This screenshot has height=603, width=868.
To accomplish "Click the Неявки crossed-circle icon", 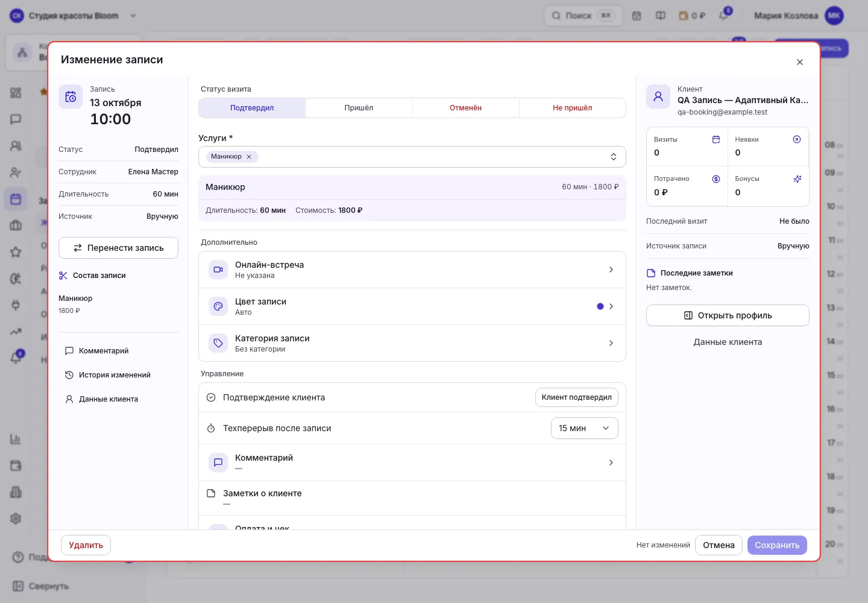I will point(797,139).
